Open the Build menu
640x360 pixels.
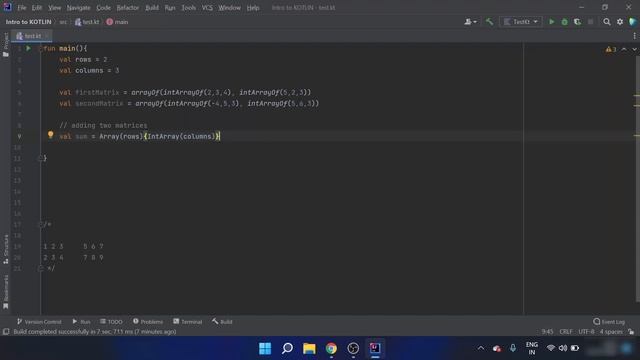[152, 8]
